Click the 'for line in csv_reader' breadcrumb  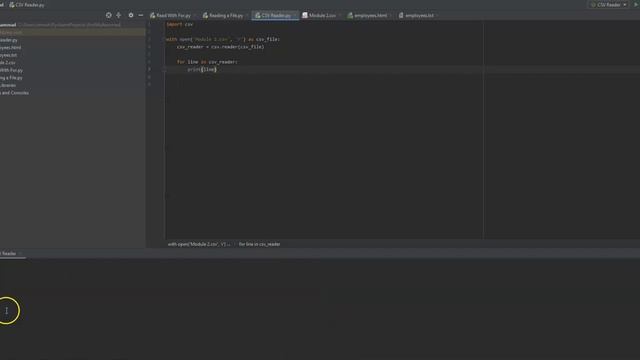pos(260,244)
